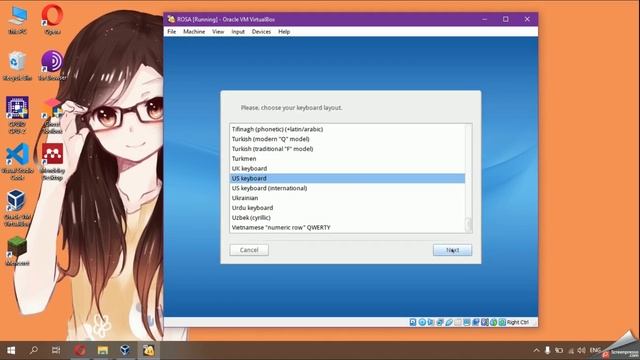
Task: Select the Uzbek (cyrillic) layout
Action: click(x=347, y=218)
